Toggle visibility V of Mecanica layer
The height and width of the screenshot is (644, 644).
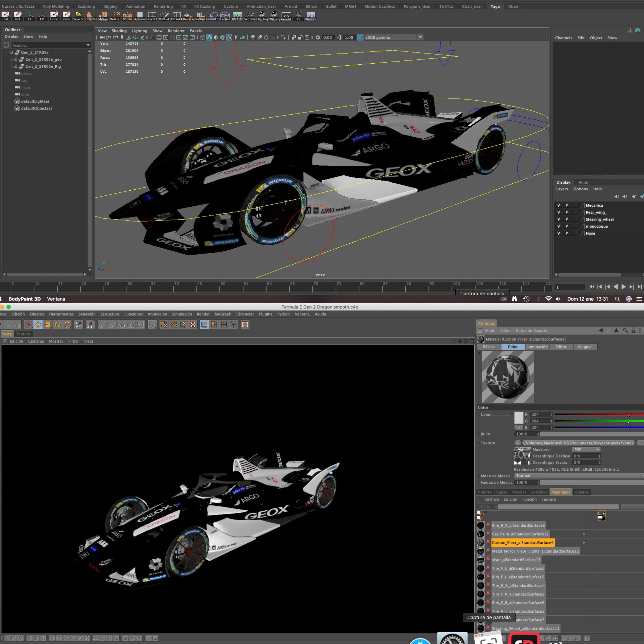click(x=559, y=205)
